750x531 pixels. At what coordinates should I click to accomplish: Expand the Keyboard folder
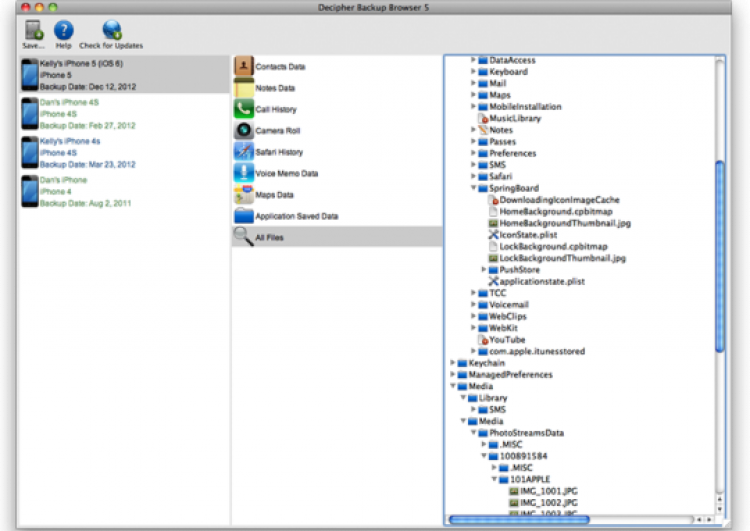coord(473,71)
